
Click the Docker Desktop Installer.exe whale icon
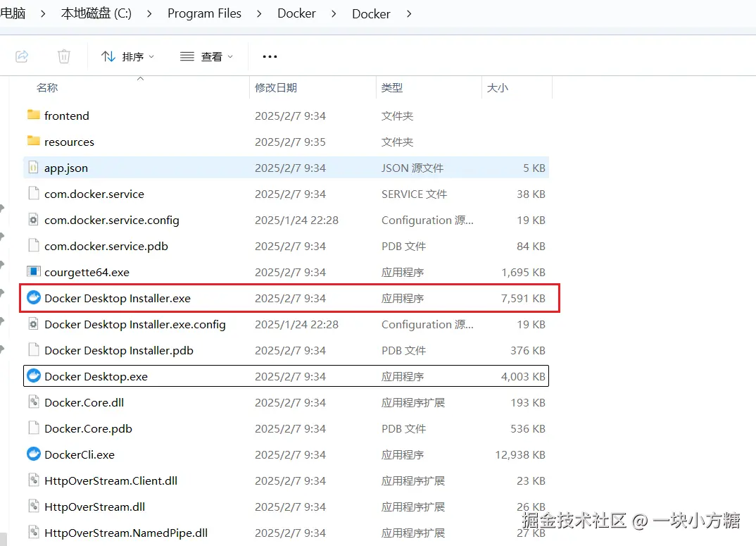coord(33,298)
